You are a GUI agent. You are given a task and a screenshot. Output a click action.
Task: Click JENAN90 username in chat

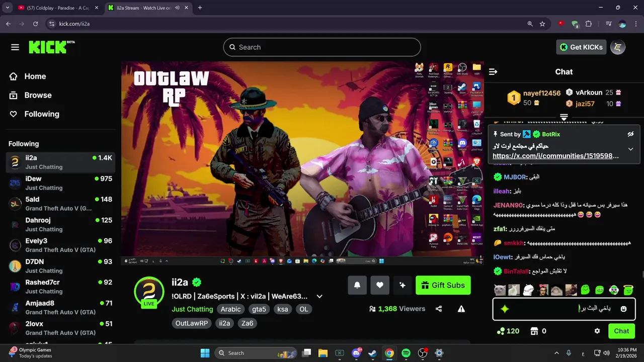pyautogui.click(x=508, y=205)
